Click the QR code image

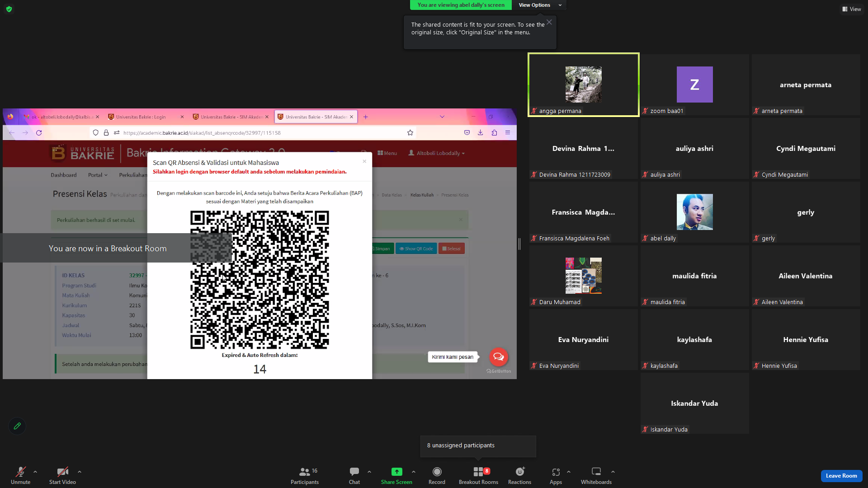click(x=259, y=280)
